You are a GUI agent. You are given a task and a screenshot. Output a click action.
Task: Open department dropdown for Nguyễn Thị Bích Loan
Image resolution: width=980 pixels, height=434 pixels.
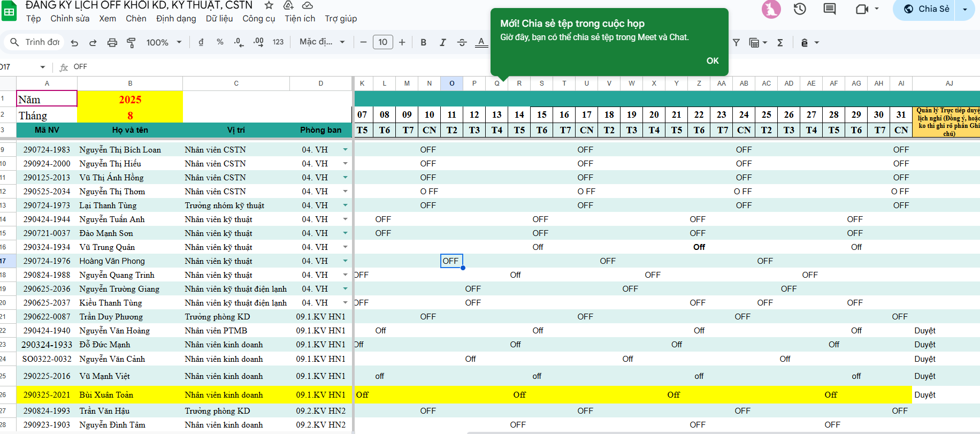[x=345, y=150]
